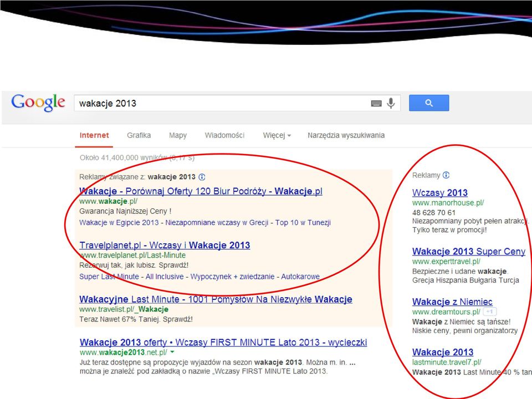Open 'Travelplanet.pl - Wczasy i Wakacje 2013' ad

click(x=165, y=245)
